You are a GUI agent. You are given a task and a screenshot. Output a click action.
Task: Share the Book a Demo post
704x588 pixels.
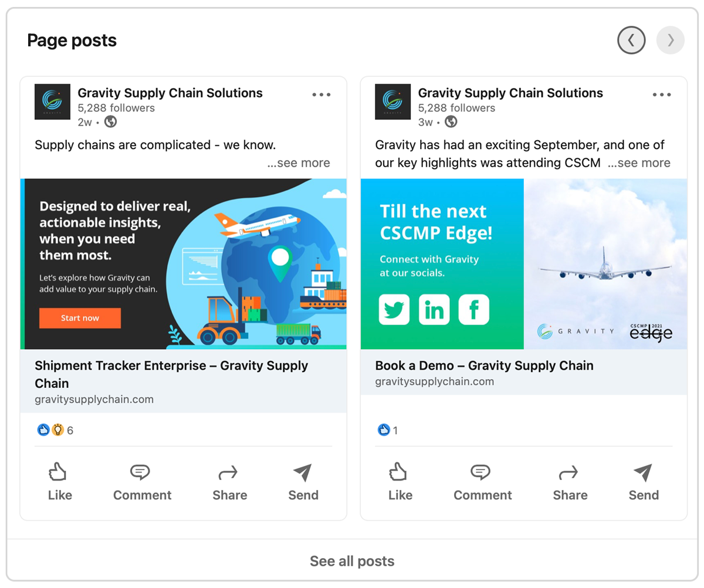click(x=570, y=482)
